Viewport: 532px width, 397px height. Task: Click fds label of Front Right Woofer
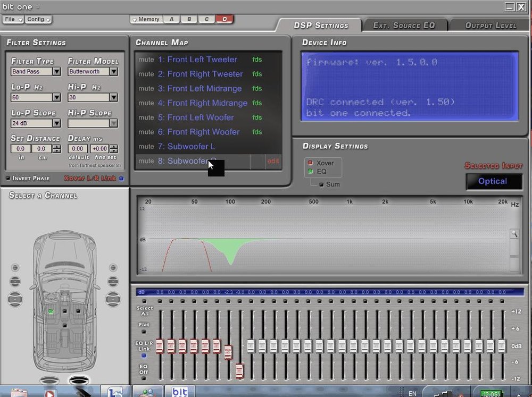pyautogui.click(x=257, y=132)
